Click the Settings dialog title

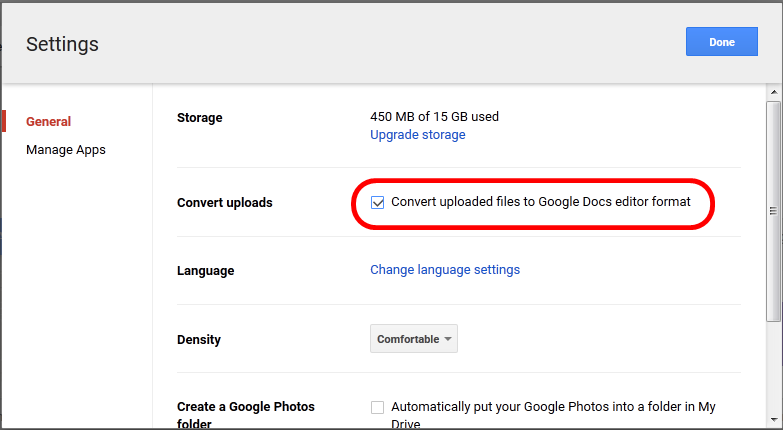click(62, 44)
